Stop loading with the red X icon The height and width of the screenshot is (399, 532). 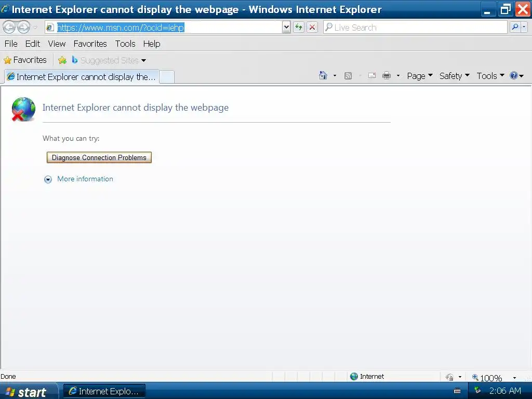pos(312,27)
